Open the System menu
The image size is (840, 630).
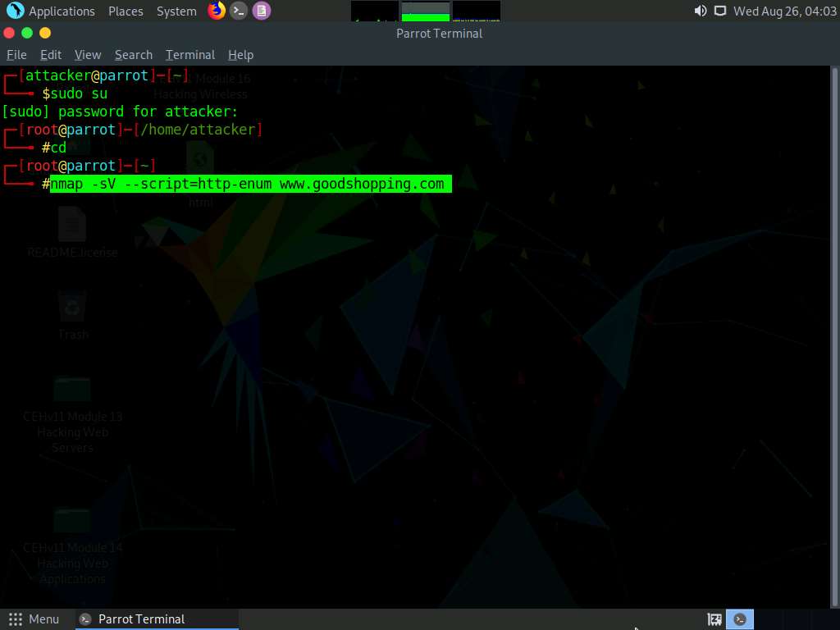[176, 11]
